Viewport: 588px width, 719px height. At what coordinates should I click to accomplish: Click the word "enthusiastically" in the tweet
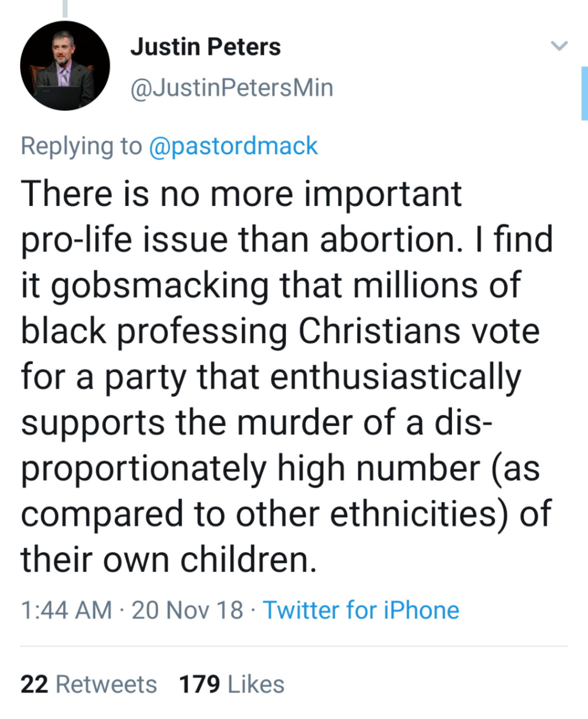click(x=396, y=377)
